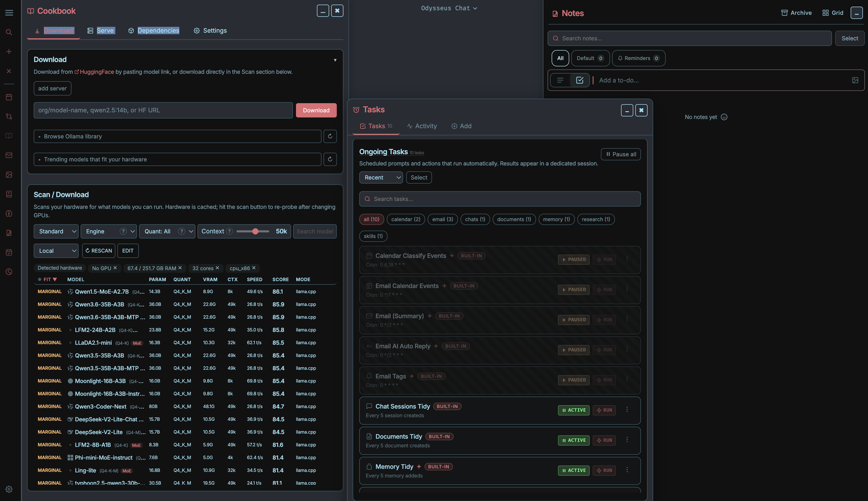Switch Notes to Grid view

[833, 13]
